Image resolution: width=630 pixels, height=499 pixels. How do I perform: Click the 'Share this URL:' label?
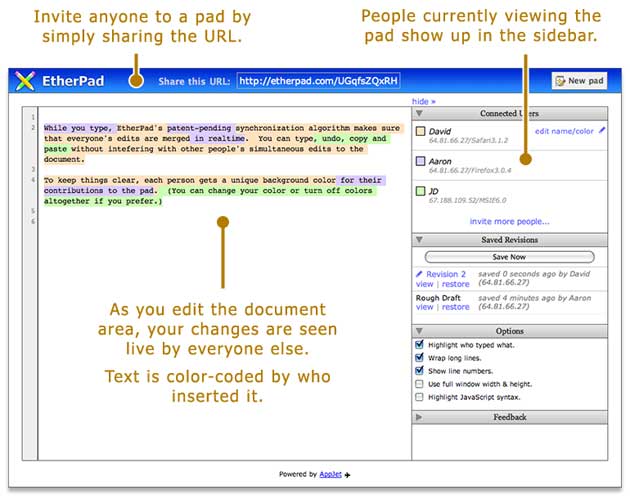[194, 82]
